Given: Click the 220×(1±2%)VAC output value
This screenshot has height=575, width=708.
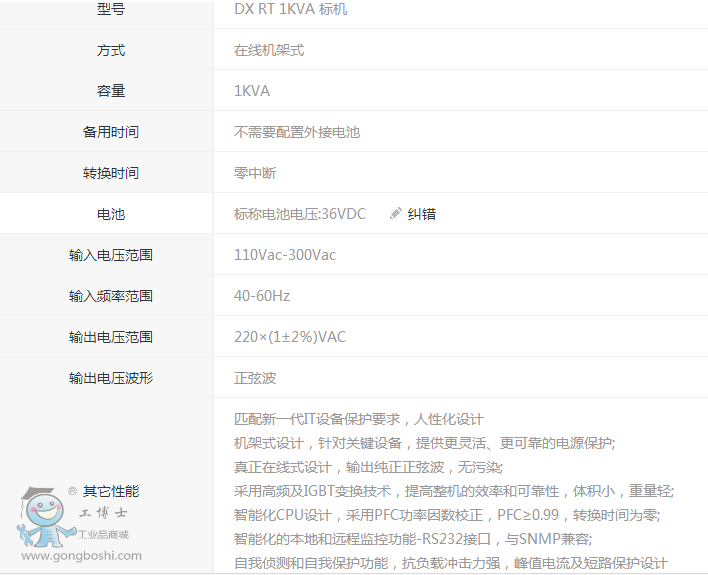Looking at the screenshot, I should [290, 337].
